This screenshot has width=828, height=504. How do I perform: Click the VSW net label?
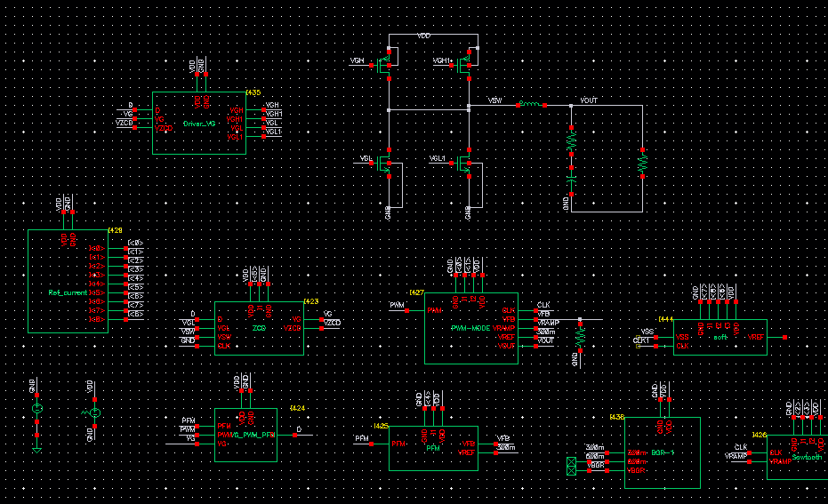tap(494, 100)
